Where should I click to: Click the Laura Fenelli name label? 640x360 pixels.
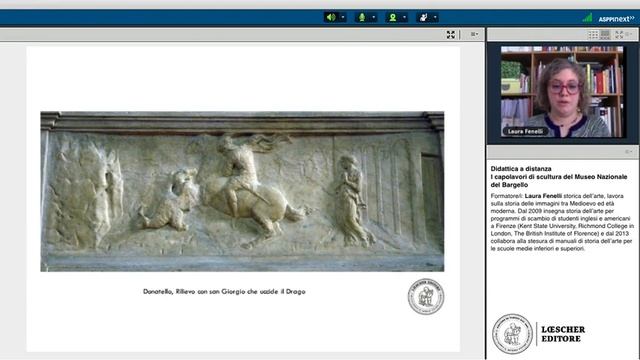pyautogui.click(x=525, y=131)
